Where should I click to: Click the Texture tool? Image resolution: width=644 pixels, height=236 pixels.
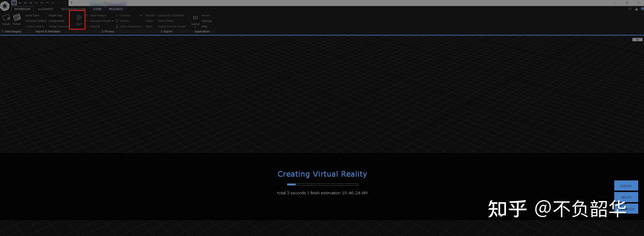(x=122, y=21)
